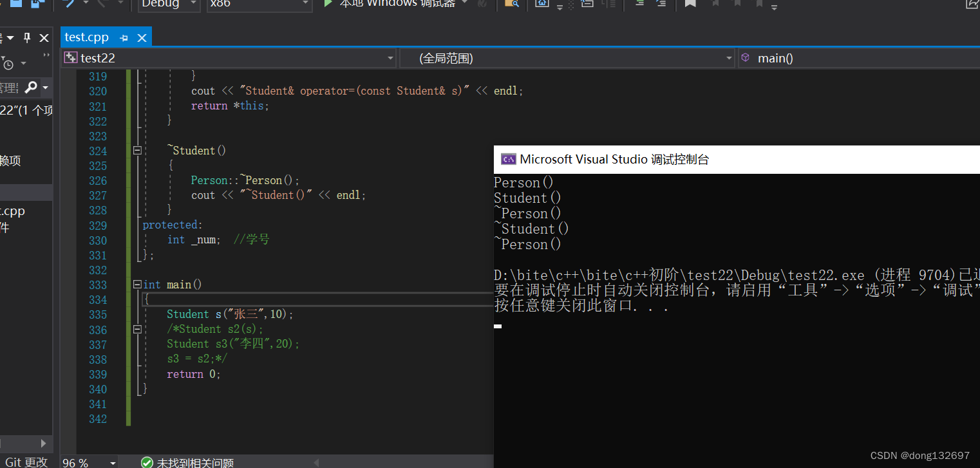Viewport: 980px width, 468px height.
Task: Click line number 324 in the gutter
Action: (x=98, y=151)
